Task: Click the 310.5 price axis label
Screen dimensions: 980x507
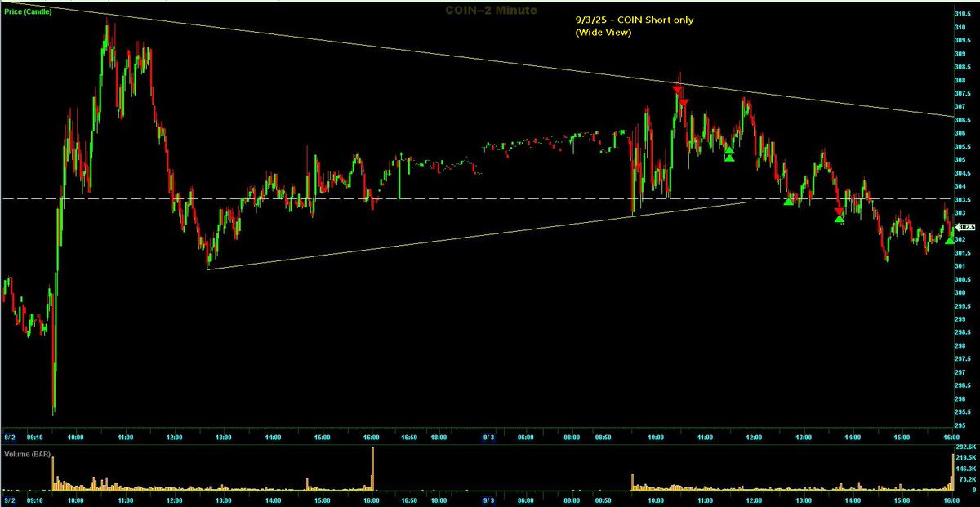Action: click(x=962, y=14)
